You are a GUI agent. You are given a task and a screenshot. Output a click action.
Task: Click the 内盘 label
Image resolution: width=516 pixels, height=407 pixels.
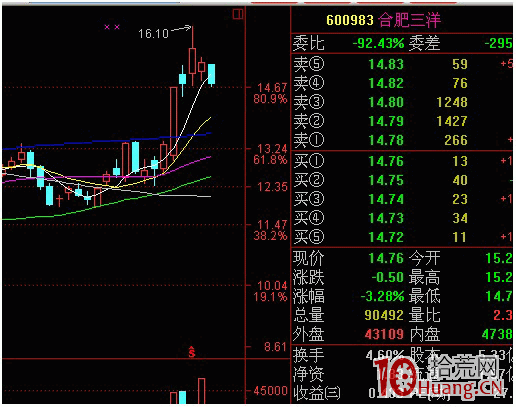(x=424, y=334)
